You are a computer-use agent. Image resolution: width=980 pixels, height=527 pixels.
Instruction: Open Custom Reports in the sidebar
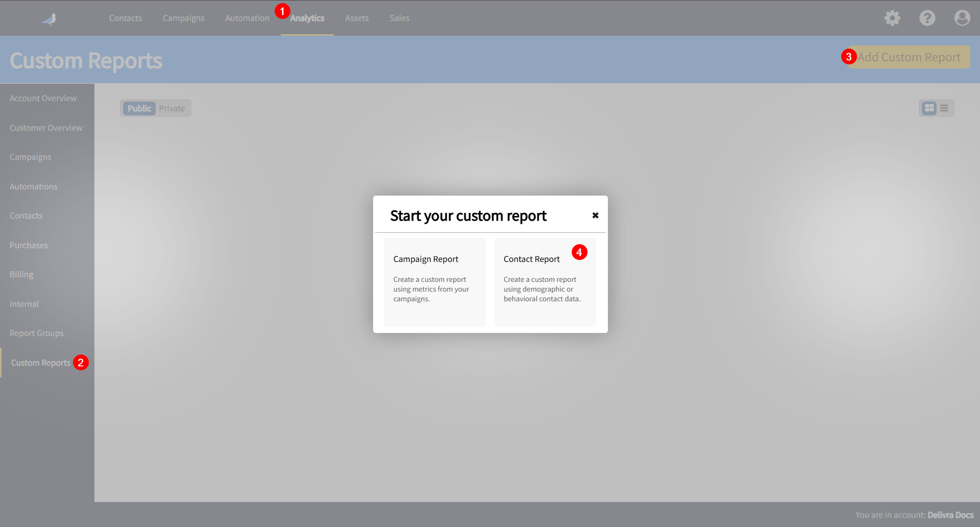tap(41, 363)
